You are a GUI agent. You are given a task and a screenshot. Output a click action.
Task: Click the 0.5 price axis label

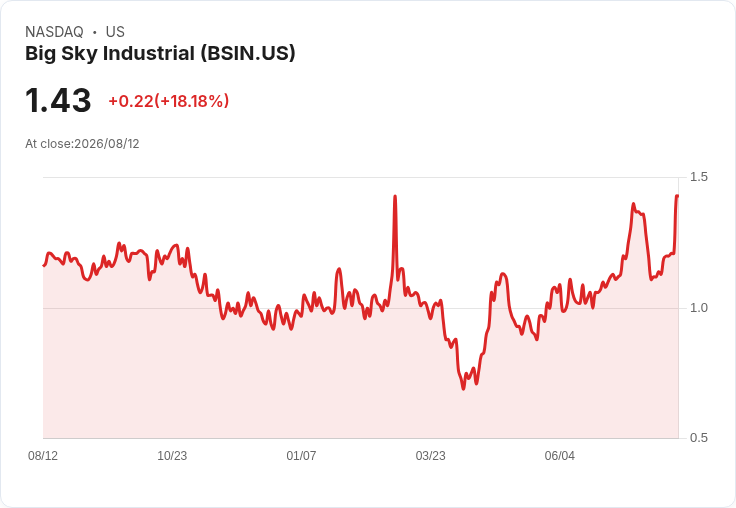click(x=698, y=438)
